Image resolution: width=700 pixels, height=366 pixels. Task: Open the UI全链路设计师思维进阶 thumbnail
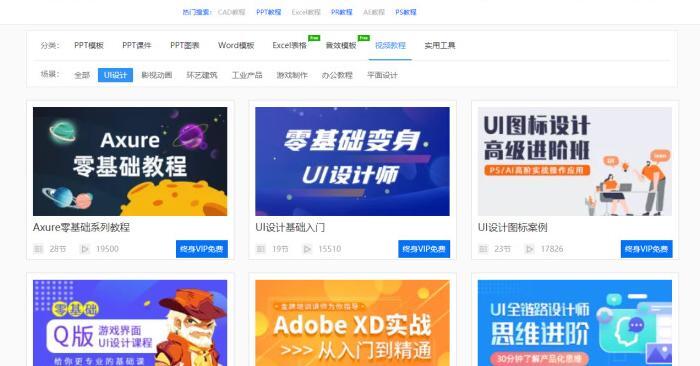click(575, 323)
